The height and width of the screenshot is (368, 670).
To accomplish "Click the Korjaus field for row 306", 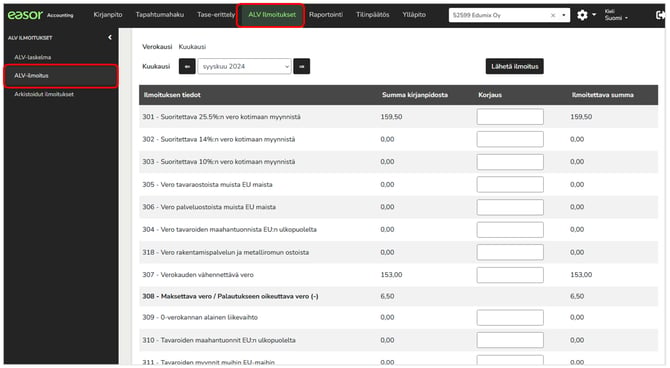I will click(x=510, y=207).
